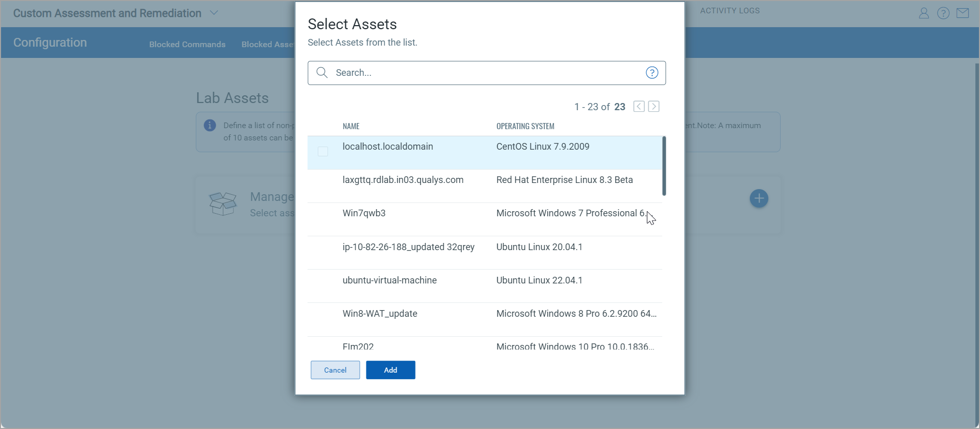Tick the localhost.localdomain checkbox

coord(323,152)
